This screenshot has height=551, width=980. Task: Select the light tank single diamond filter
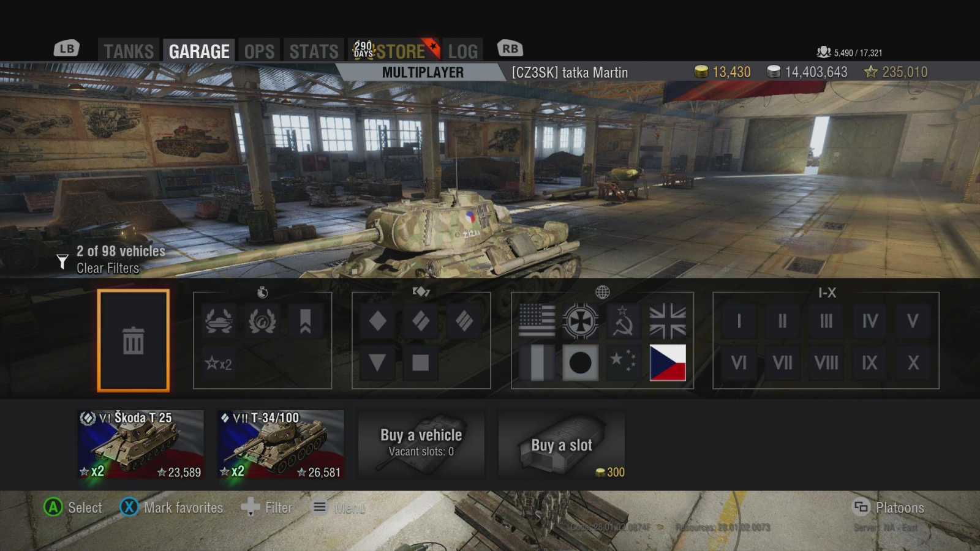378,321
